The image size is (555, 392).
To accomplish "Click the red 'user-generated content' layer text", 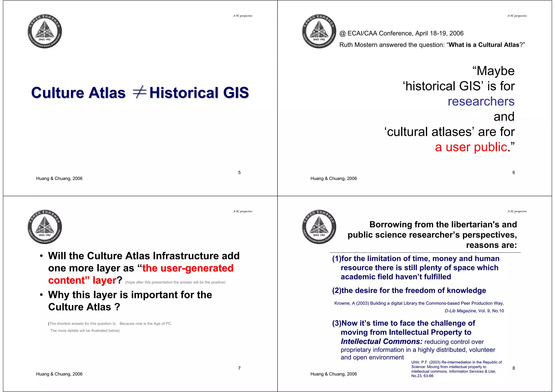I will [188, 268].
